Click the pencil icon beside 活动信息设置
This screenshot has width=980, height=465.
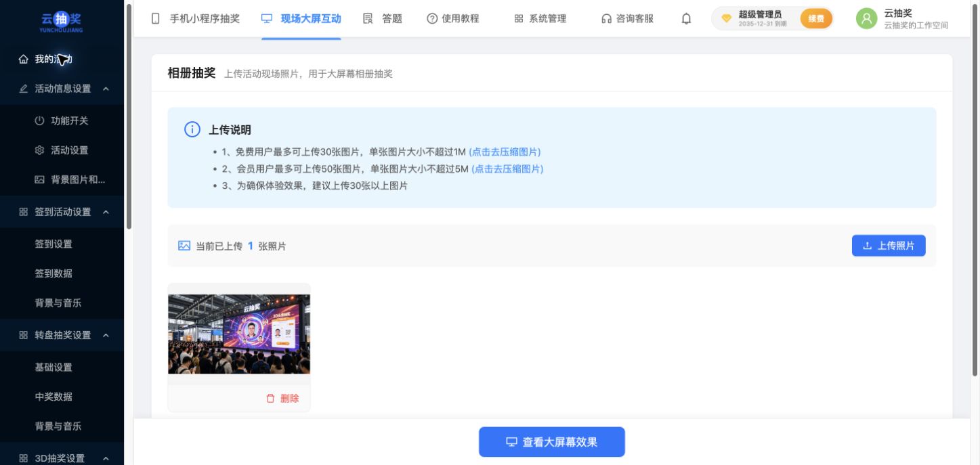tap(24, 89)
